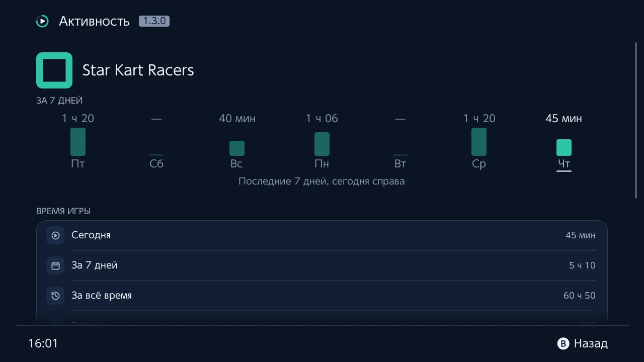644x362 pixels.
Task: Click the calendar icon beside За 7 дней
Action: tap(55, 265)
